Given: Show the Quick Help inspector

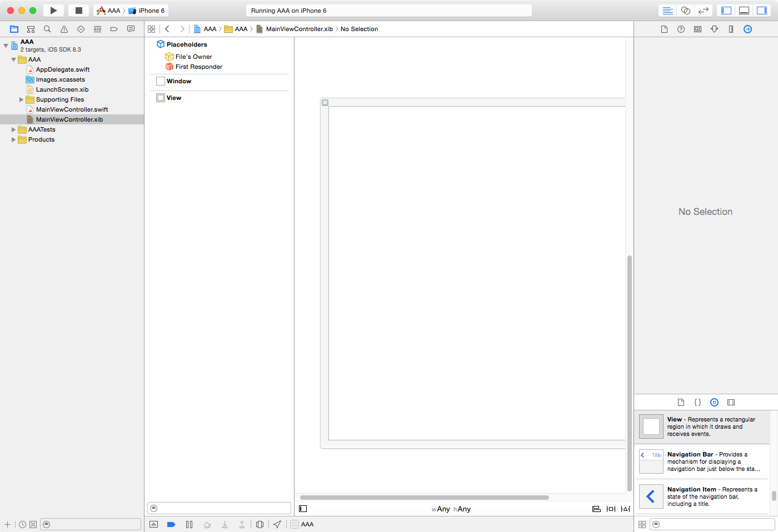Looking at the screenshot, I should [681, 29].
